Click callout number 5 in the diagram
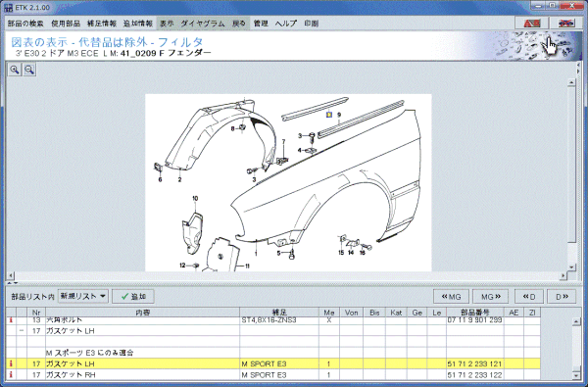The width and height of the screenshot is (588, 387). pyautogui.click(x=278, y=253)
